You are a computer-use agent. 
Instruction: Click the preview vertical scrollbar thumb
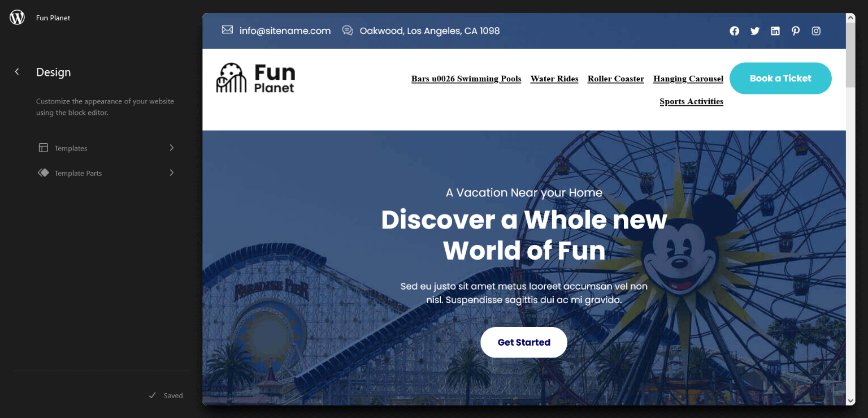(x=851, y=55)
